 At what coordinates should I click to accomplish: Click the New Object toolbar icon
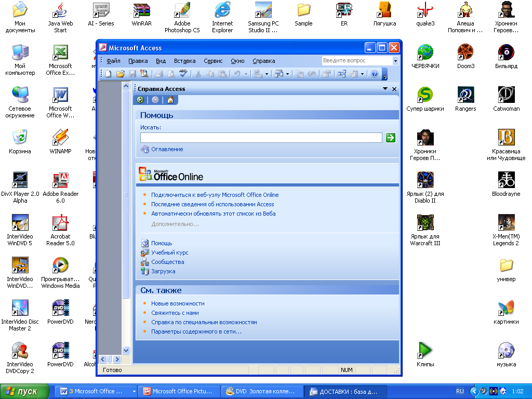click(354, 74)
